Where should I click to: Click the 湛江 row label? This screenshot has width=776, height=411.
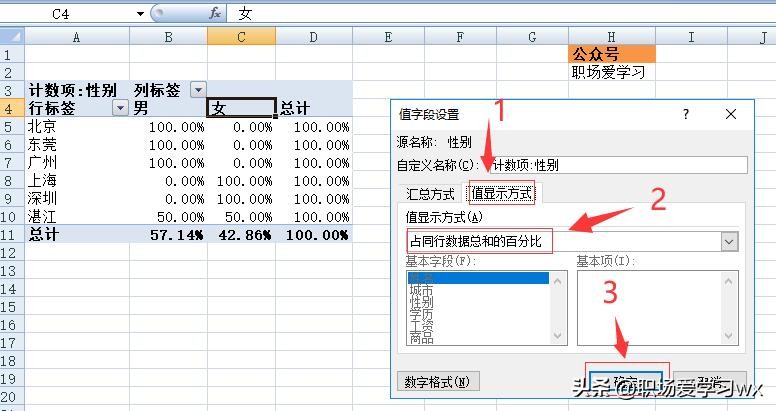tap(77, 217)
